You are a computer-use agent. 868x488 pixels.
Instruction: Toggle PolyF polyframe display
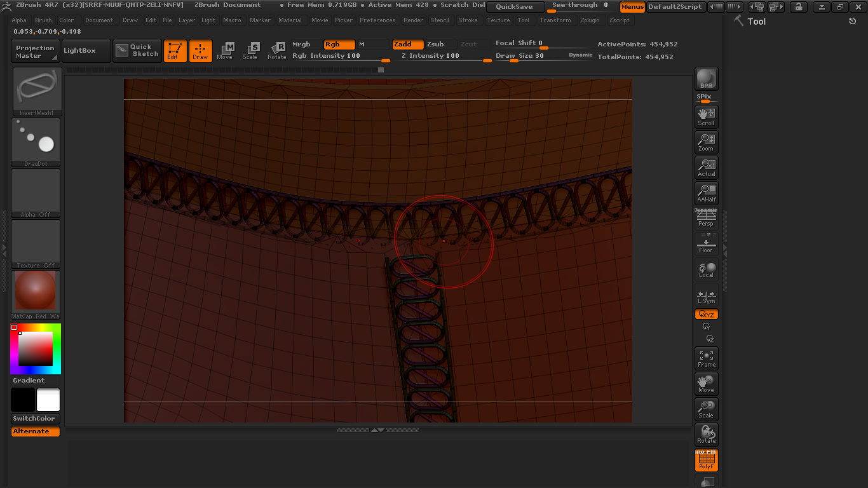tap(706, 460)
